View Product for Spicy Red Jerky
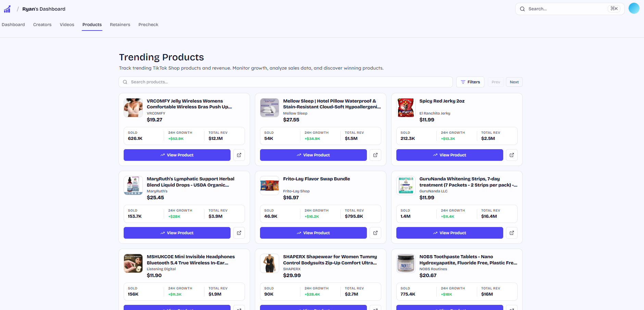 point(449,155)
